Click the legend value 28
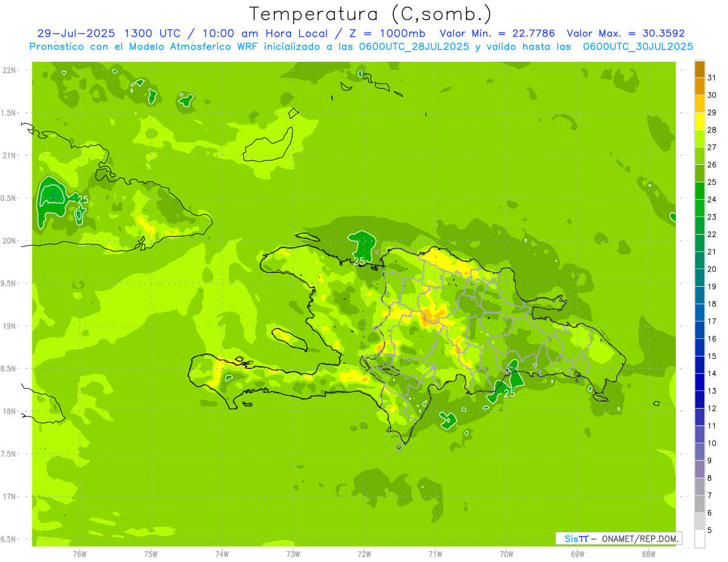This screenshot has width=728, height=562. pos(712,130)
